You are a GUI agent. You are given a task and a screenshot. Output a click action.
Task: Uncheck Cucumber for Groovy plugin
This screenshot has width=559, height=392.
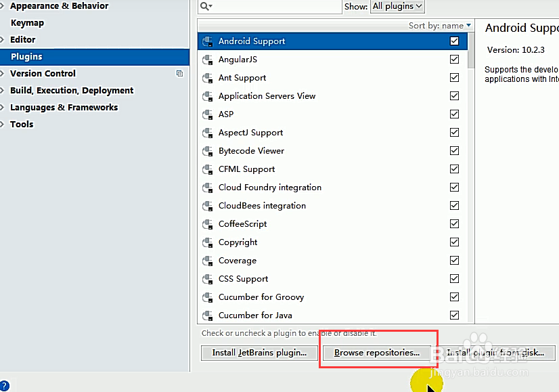coord(454,297)
